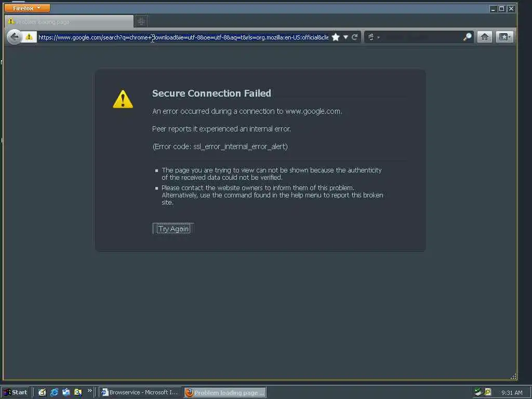The image size is (532, 399).
Task: Launch Internet Explorer from quick launch
Action: pos(54,392)
